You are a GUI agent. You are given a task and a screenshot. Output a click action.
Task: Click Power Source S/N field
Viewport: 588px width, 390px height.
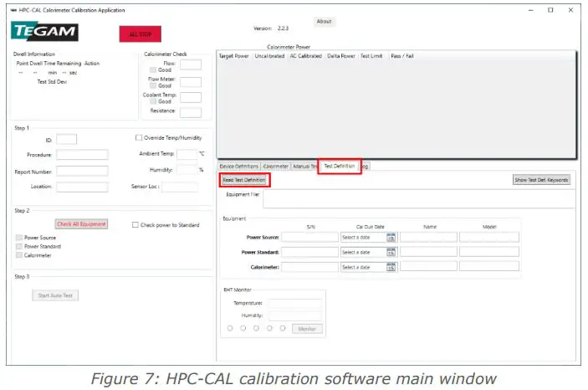coord(309,237)
